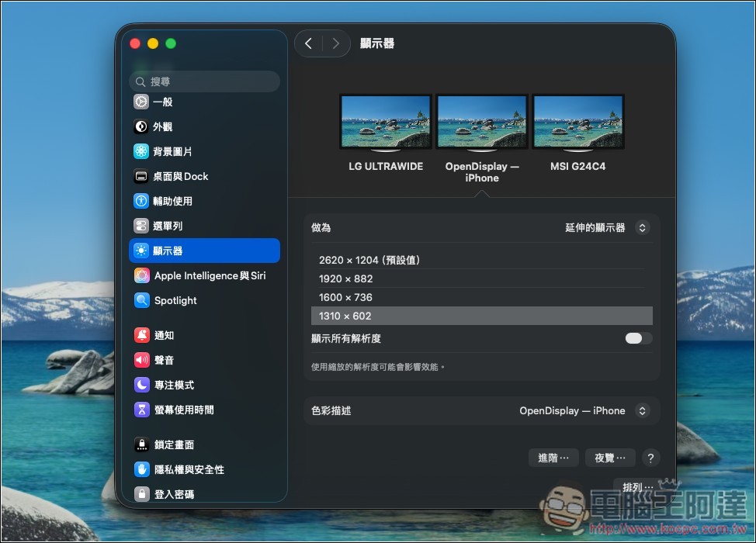Image resolution: width=756 pixels, height=543 pixels.
Task: Open the 桌面與Dock icon
Action: pos(141,176)
